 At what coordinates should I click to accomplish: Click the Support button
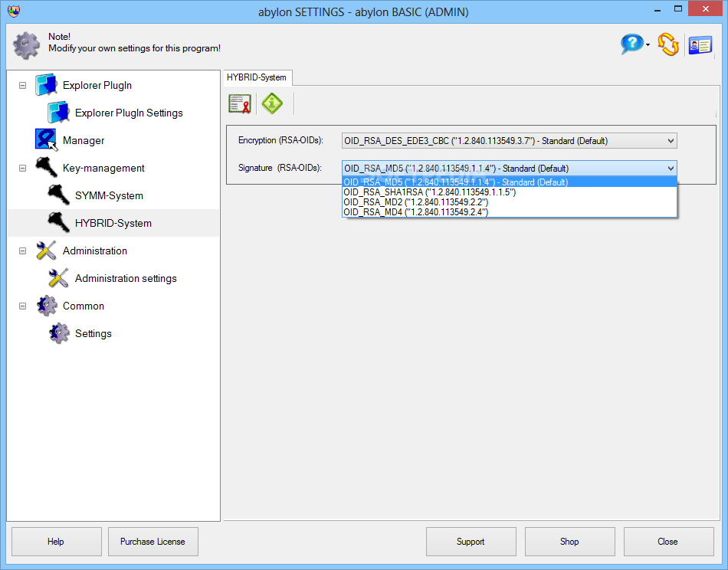[x=471, y=541]
